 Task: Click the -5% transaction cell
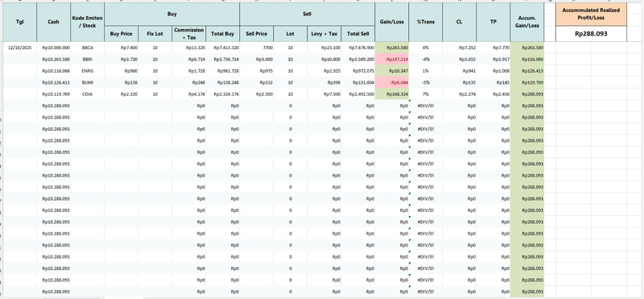(426, 82)
